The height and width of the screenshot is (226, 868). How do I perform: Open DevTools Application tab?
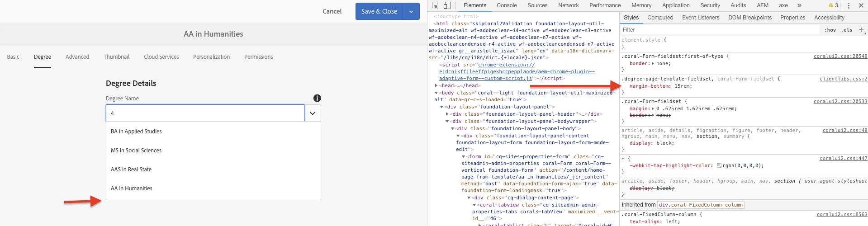point(676,5)
